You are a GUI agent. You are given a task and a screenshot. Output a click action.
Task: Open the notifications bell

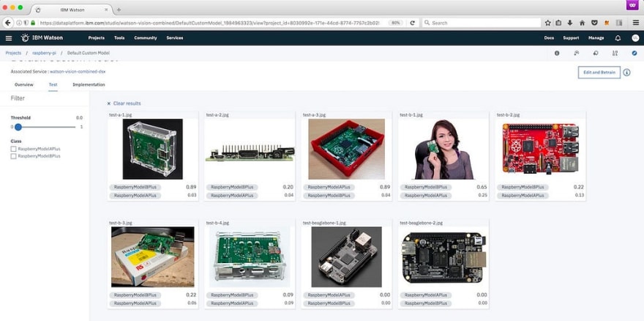pyautogui.click(x=618, y=38)
